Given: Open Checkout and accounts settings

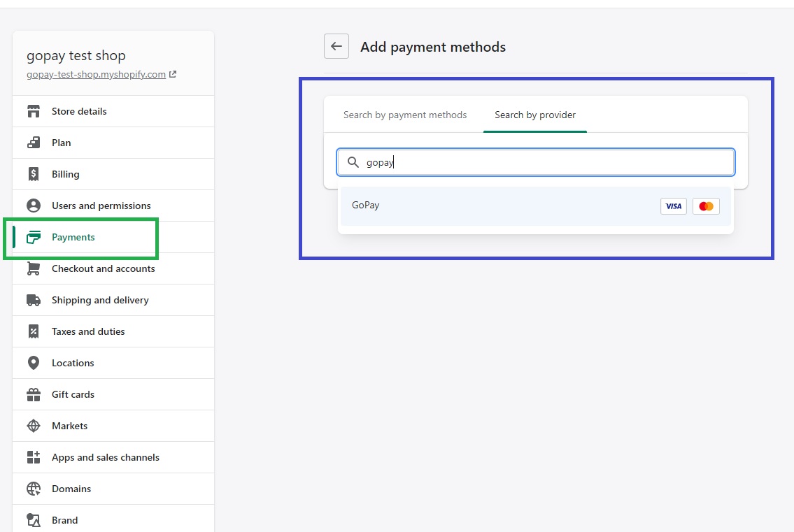Looking at the screenshot, I should [x=113, y=268].
